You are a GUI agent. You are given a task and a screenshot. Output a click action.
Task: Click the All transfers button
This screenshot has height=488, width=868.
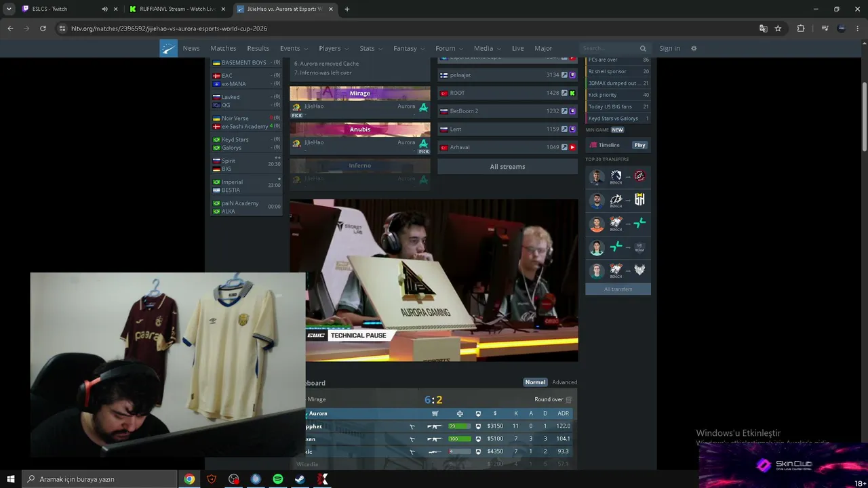pyautogui.click(x=618, y=289)
